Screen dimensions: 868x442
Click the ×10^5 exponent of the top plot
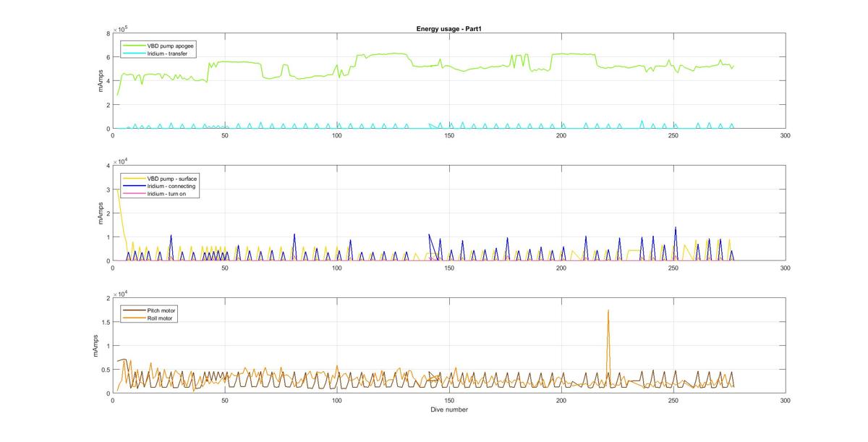[120, 29]
